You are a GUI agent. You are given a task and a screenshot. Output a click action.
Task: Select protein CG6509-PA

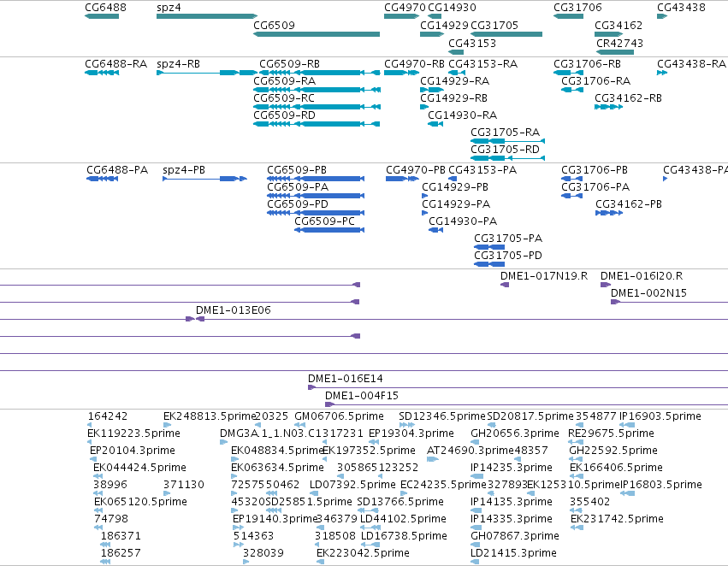pyautogui.click(x=316, y=196)
